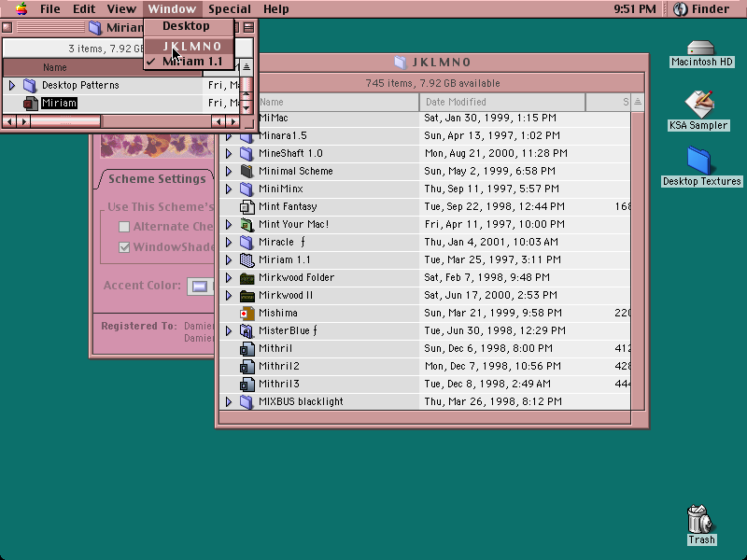Screen dimensions: 747x560
Task: Click the 9:51 PM menu bar clock
Action: click(x=635, y=9)
